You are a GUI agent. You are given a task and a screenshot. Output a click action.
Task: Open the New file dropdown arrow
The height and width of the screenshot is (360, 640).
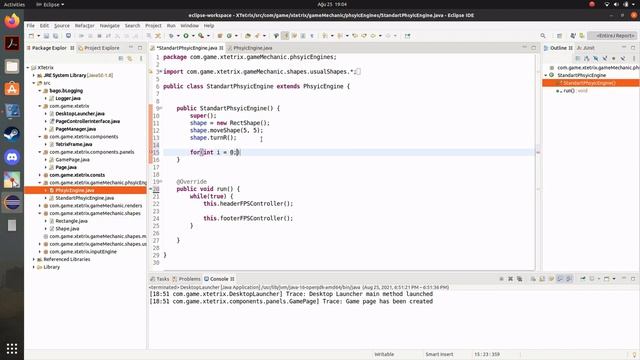click(38, 36)
